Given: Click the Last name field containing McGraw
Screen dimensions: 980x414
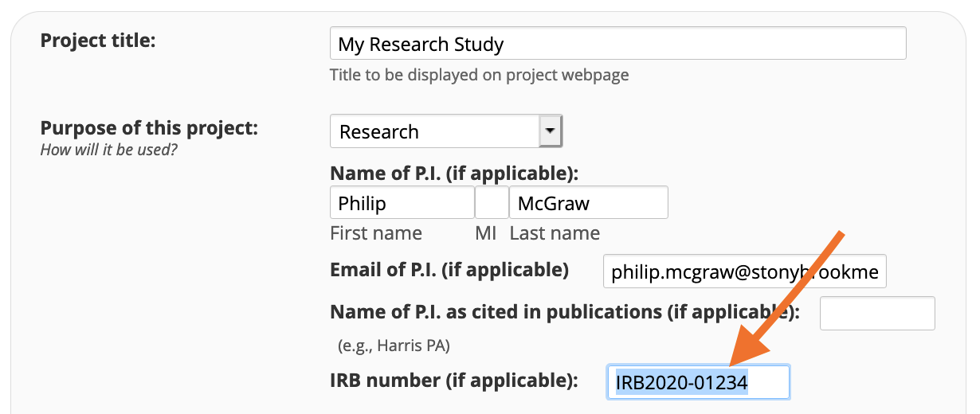Looking at the screenshot, I should click(588, 203).
